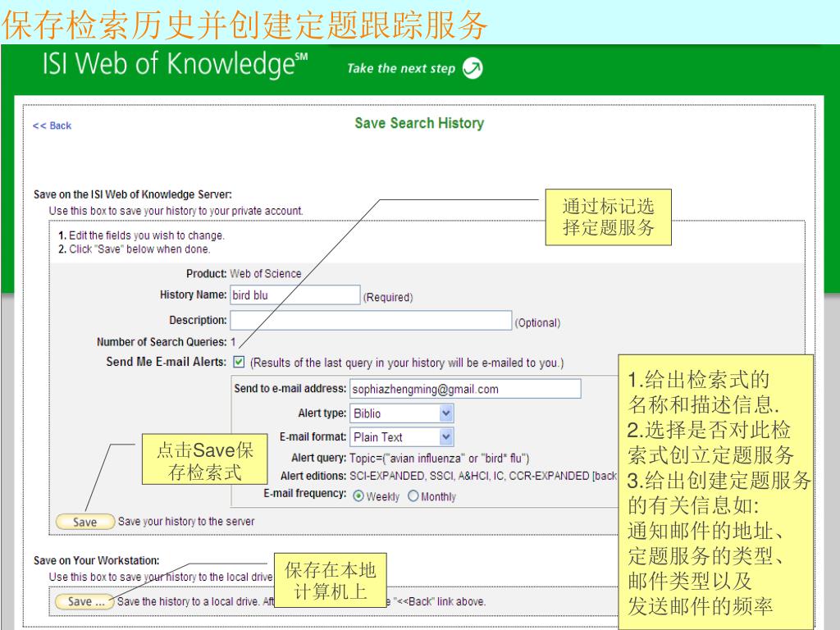Click the Take the next step text

point(400,69)
